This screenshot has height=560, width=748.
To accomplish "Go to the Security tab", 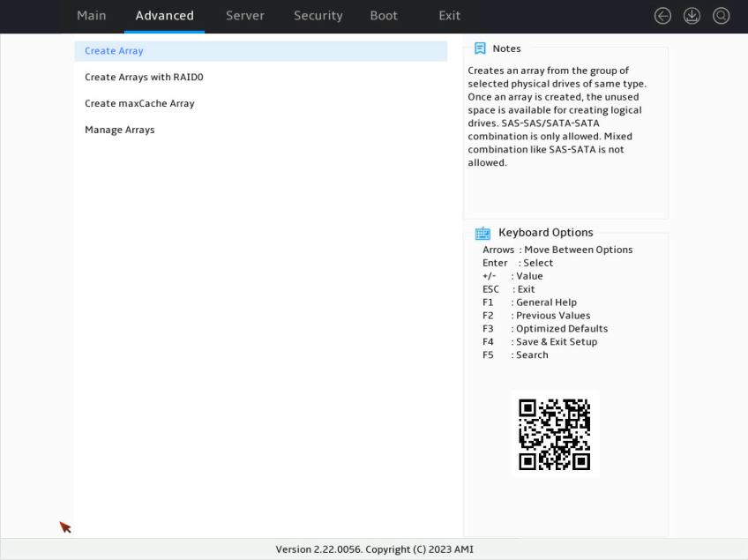I will (x=318, y=16).
